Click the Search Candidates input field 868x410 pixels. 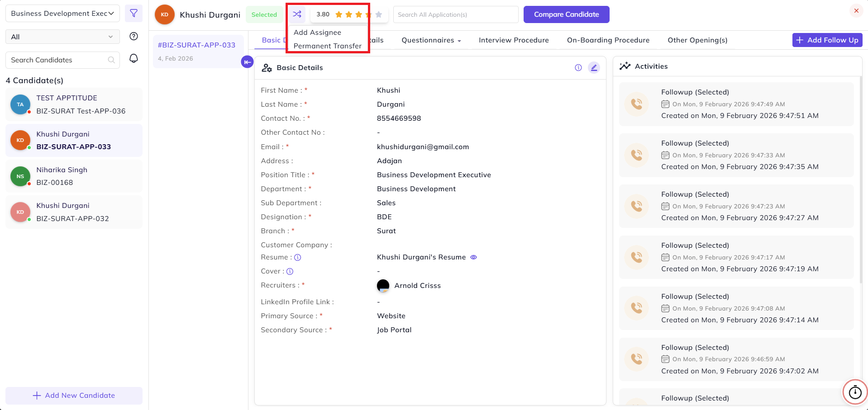[x=62, y=60]
